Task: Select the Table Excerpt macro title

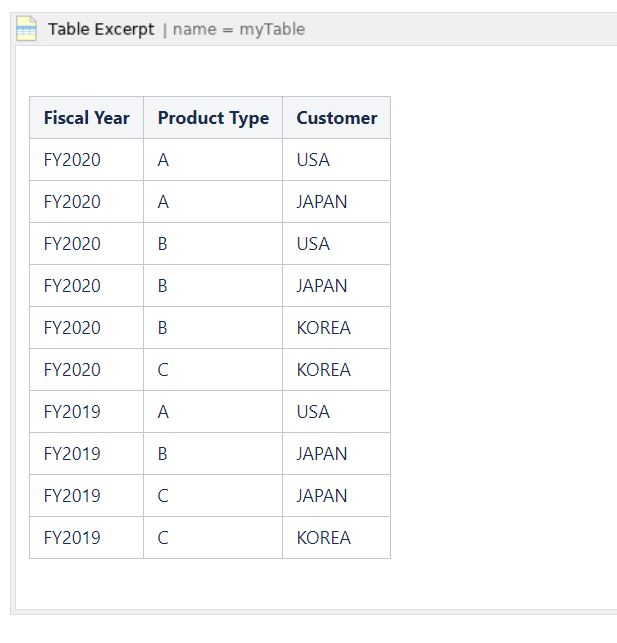Action: coord(101,30)
